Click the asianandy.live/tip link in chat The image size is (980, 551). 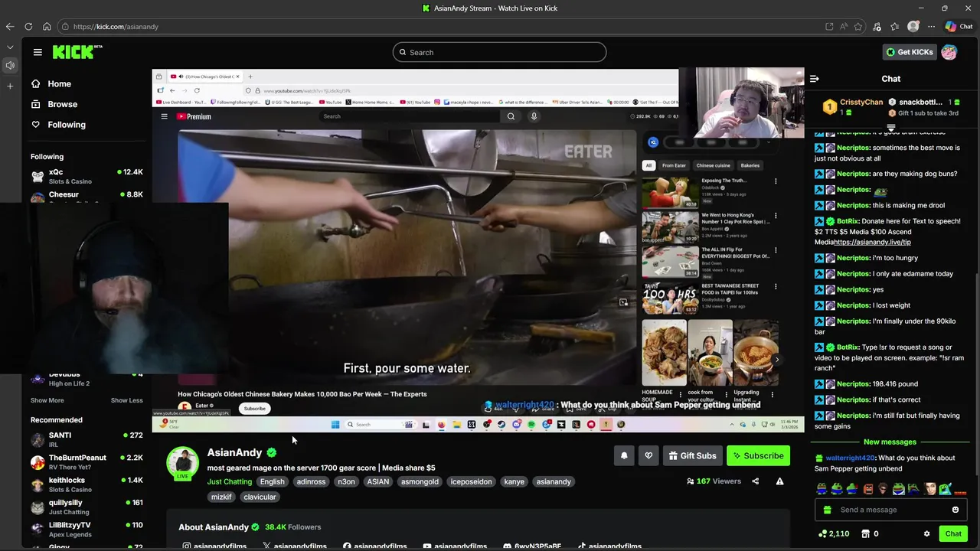(x=872, y=242)
